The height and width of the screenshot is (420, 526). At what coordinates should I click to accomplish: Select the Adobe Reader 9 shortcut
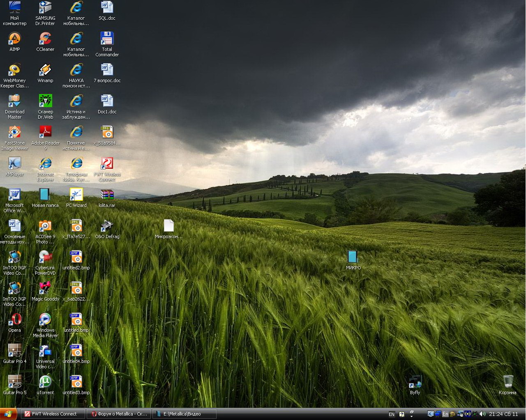[x=45, y=133]
